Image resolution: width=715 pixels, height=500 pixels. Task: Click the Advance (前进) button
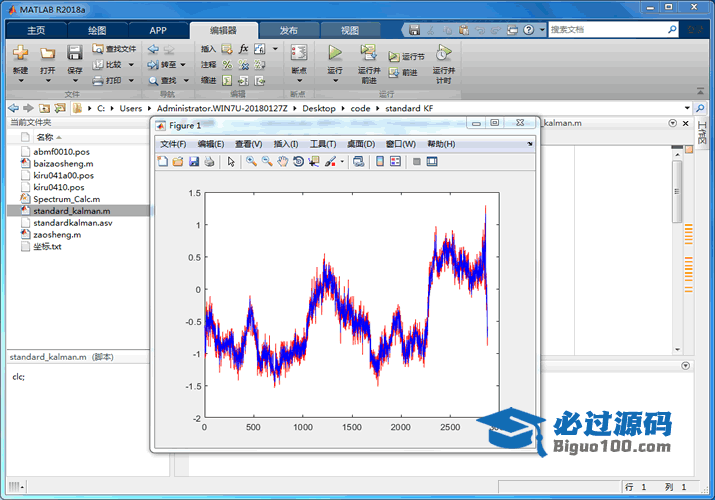pyautogui.click(x=403, y=72)
